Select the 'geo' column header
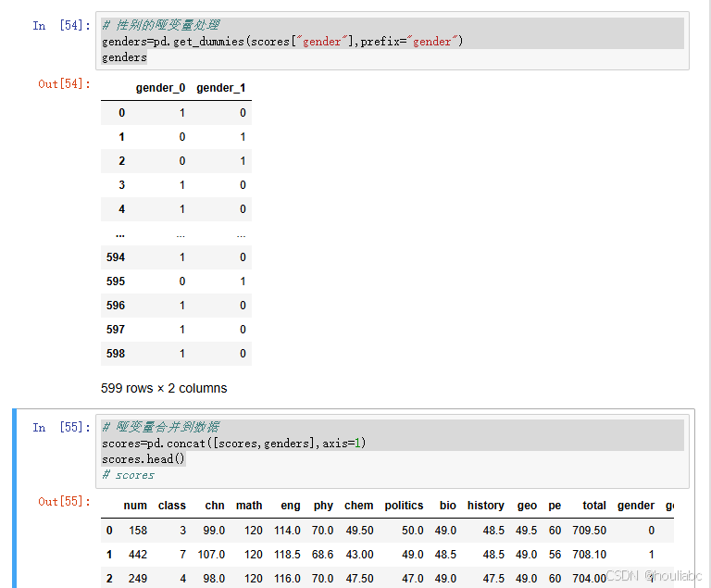The height and width of the screenshot is (588, 711). pyautogui.click(x=527, y=505)
